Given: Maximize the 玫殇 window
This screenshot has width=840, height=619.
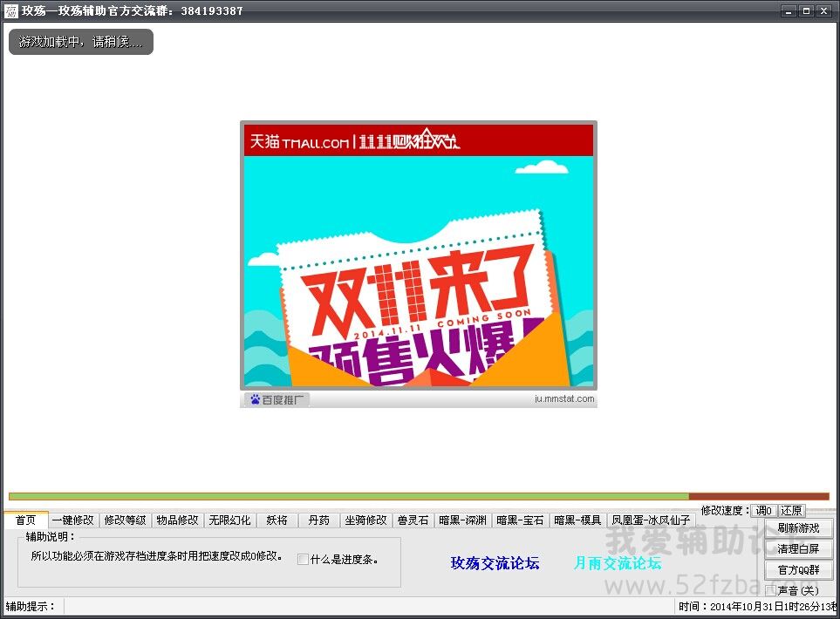Looking at the screenshot, I should tap(806, 10).
